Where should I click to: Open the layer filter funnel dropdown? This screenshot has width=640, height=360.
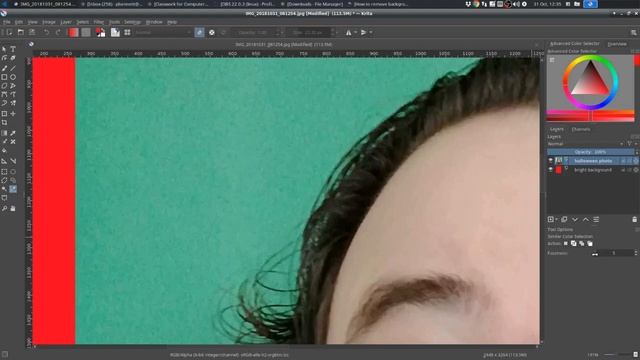pos(630,144)
